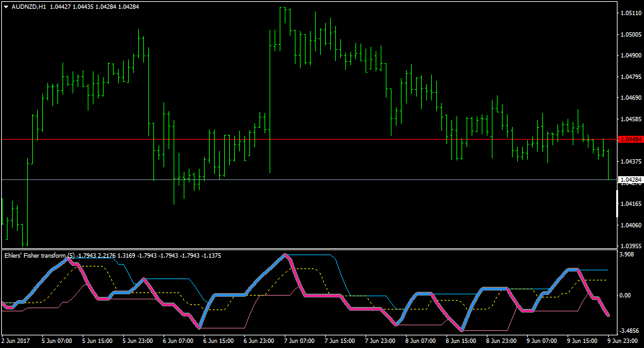This screenshot has height=348, width=644.
Task: Click the 7 Jun 07:00 time axis label
Action: [x=299, y=341]
